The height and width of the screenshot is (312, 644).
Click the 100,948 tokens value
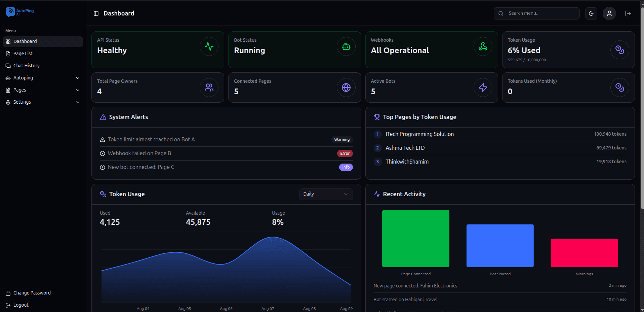(x=610, y=134)
